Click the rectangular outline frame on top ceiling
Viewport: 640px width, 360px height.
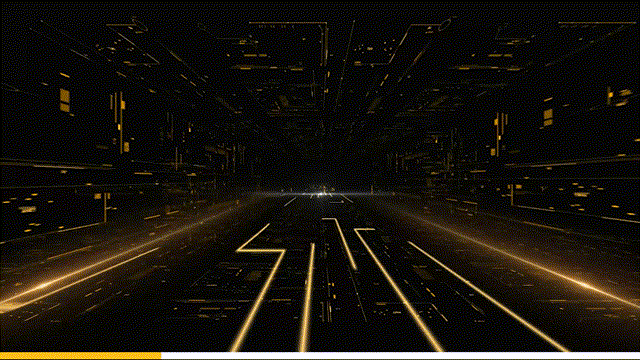288,44
